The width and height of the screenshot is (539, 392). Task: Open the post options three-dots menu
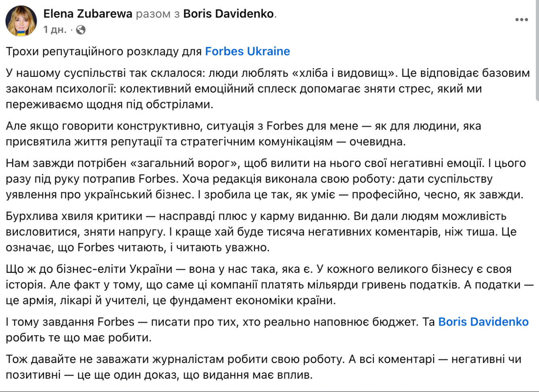[521, 20]
